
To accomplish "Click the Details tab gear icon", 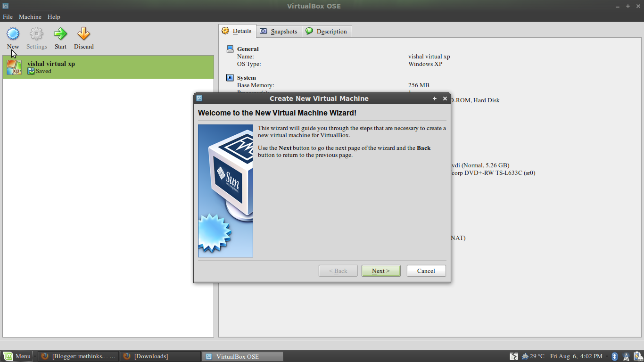I will (225, 31).
